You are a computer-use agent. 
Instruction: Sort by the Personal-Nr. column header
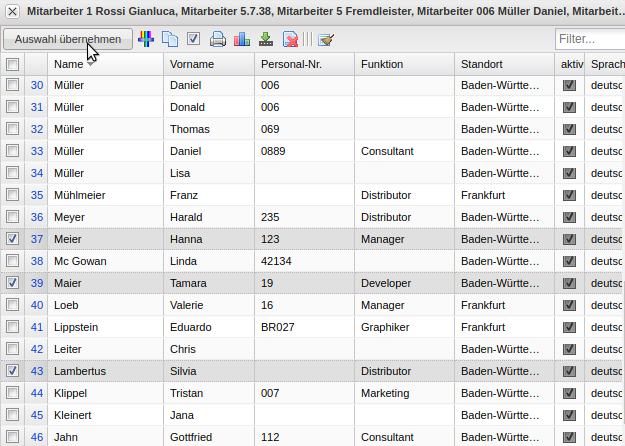(x=291, y=64)
